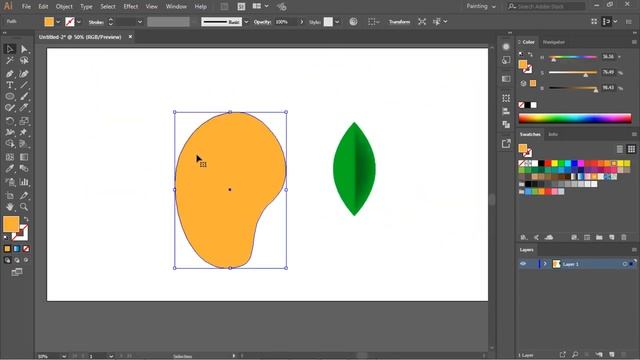Apply None mode button below fill box
The width and height of the screenshot is (640, 360).
[x=26, y=249]
